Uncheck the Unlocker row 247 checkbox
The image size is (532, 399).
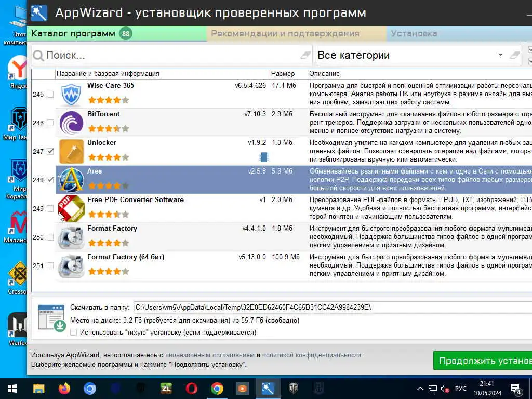50,151
